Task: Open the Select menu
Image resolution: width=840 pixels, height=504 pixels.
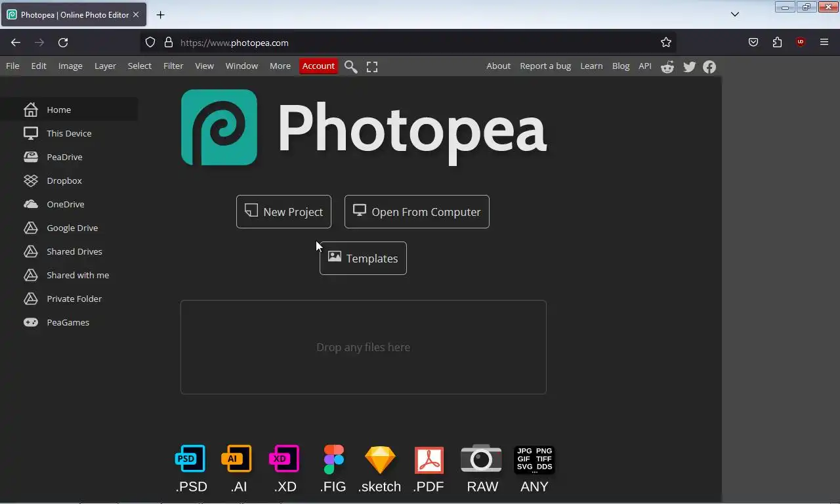Action: click(x=139, y=66)
